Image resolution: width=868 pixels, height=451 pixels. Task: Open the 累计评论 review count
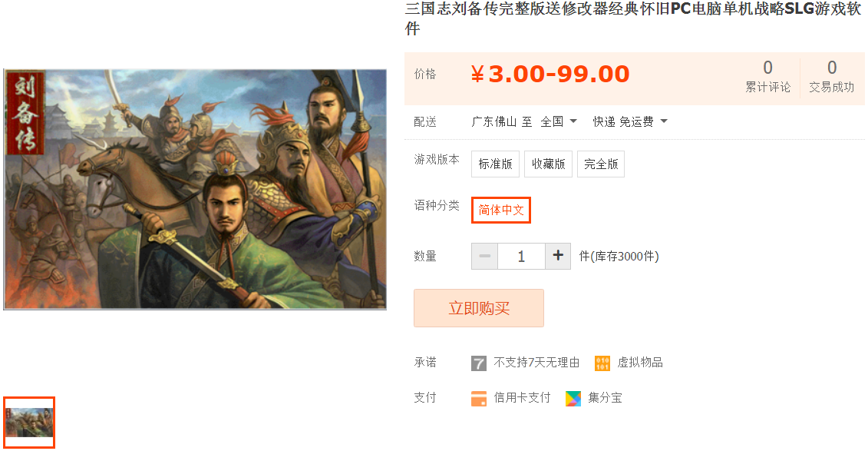767,78
